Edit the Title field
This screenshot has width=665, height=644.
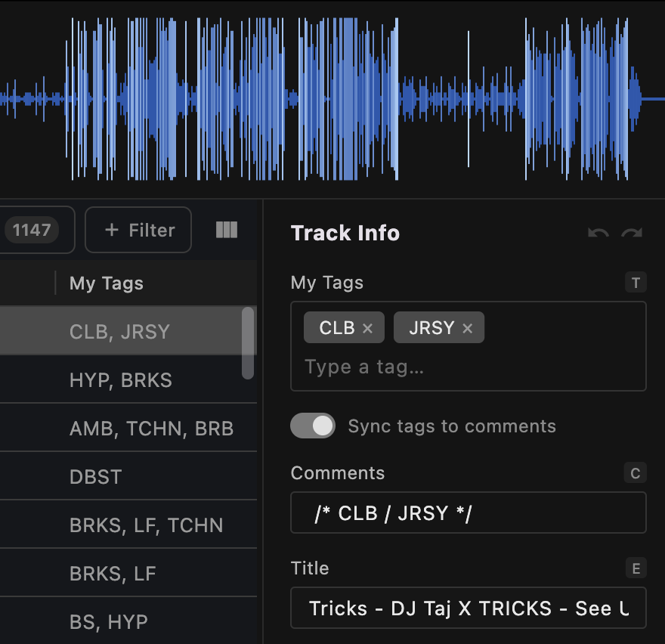[x=469, y=608]
